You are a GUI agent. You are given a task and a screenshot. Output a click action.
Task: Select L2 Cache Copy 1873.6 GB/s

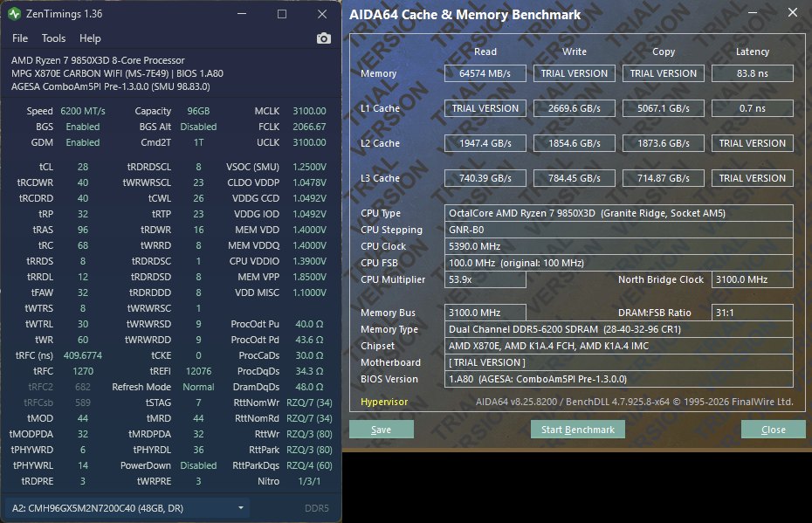[664, 143]
